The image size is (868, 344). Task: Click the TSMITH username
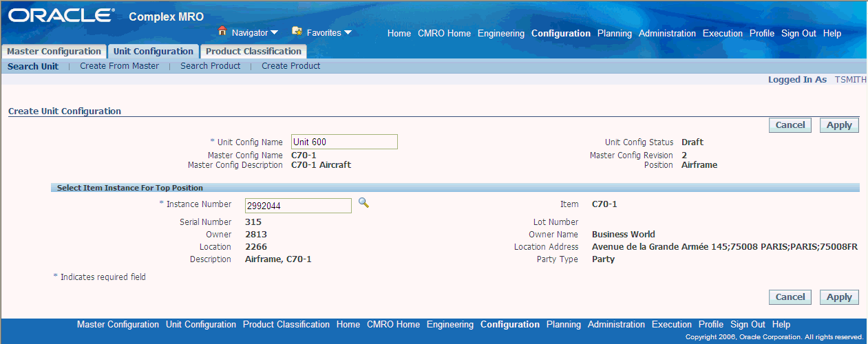(x=851, y=80)
